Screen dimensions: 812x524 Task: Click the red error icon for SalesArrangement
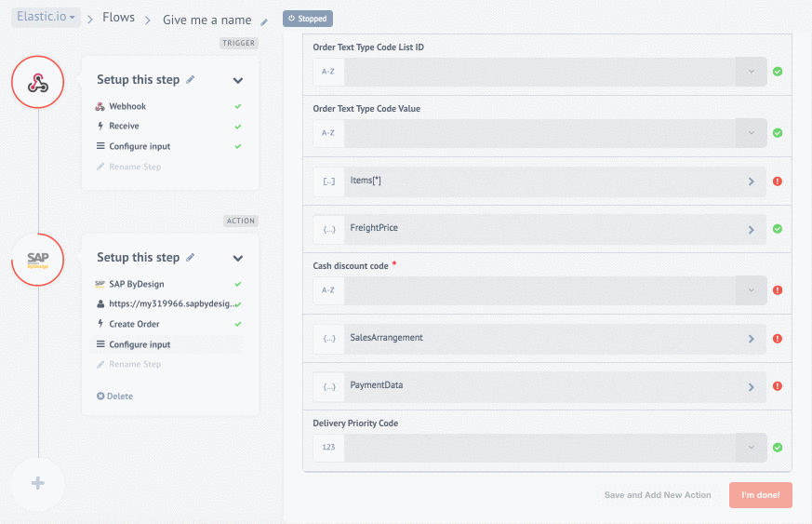tap(778, 339)
